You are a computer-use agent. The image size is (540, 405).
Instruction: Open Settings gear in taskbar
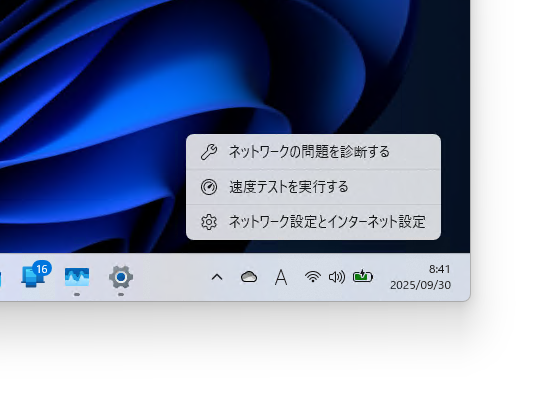tap(121, 277)
